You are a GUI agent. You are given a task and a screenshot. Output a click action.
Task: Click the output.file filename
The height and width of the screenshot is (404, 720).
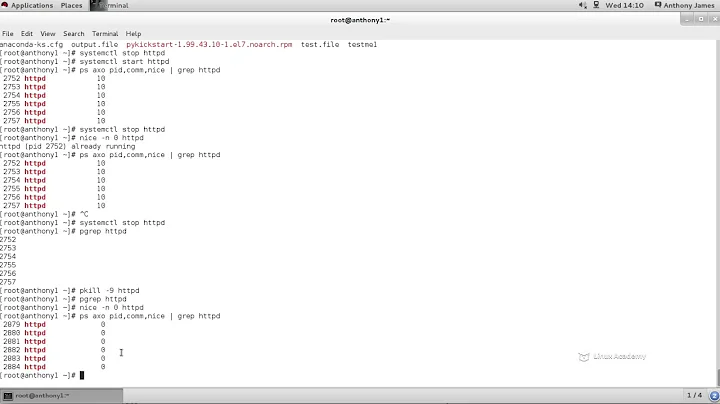(94, 45)
